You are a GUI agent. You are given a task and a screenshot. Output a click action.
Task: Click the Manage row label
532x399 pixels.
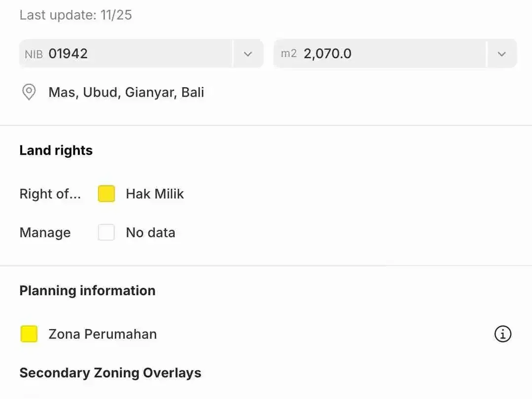[45, 233]
